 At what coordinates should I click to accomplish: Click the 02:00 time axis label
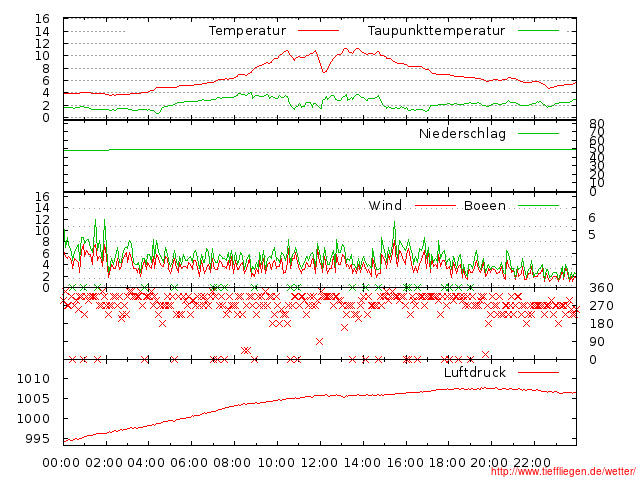coord(104,462)
